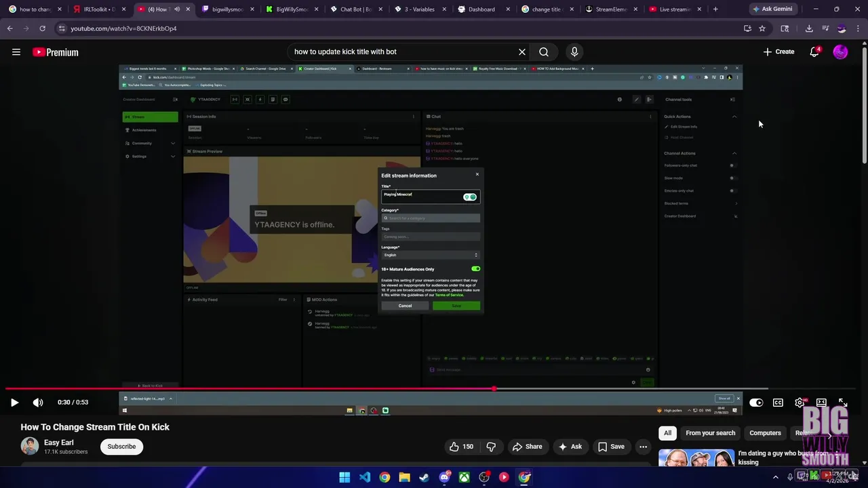The height and width of the screenshot is (488, 868).
Task: Go back in browser history
Action: point(9,28)
